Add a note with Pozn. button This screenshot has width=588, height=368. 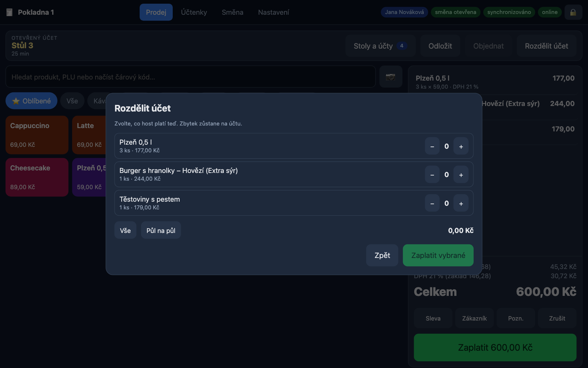tap(516, 318)
